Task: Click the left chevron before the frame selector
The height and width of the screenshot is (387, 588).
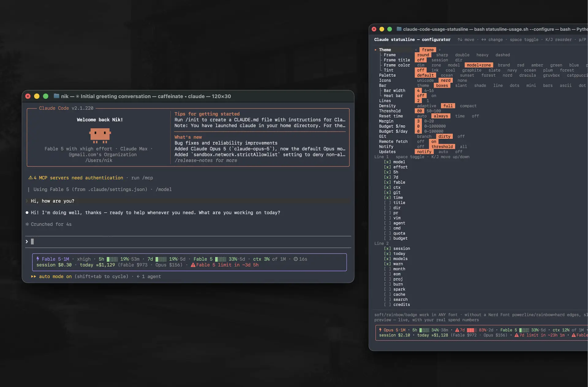Action: 416,50
